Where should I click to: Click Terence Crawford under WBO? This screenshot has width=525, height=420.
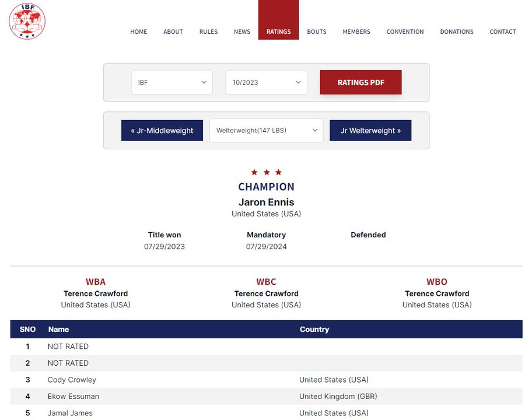coord(437,293)
